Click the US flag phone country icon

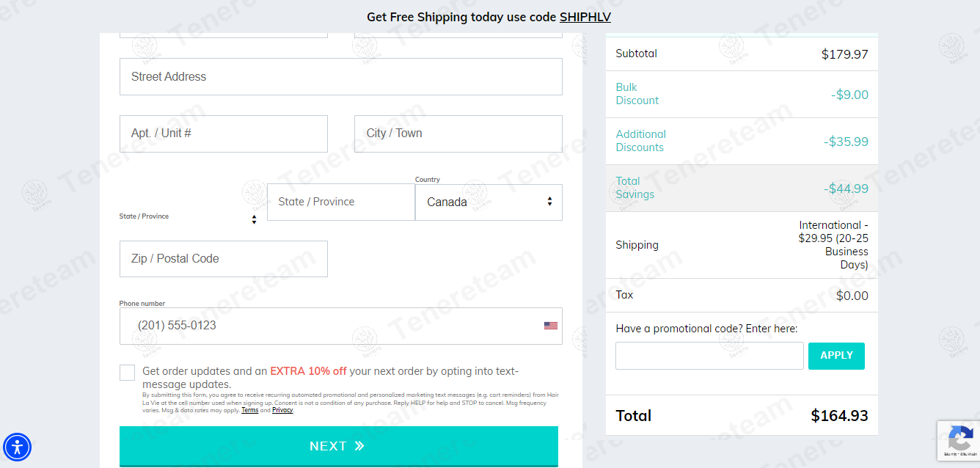click(x=550, y=326)
